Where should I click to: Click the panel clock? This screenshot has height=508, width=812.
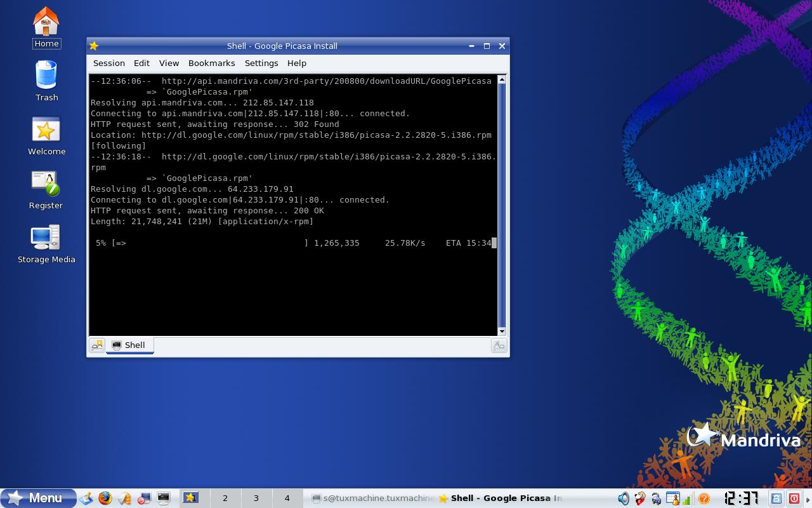[x=741, y=498]
